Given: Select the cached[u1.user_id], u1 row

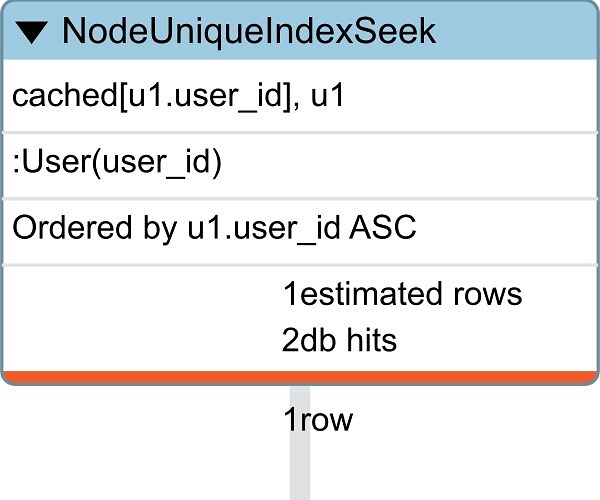Looking at the screenshot, I should [x=300, y=96].
